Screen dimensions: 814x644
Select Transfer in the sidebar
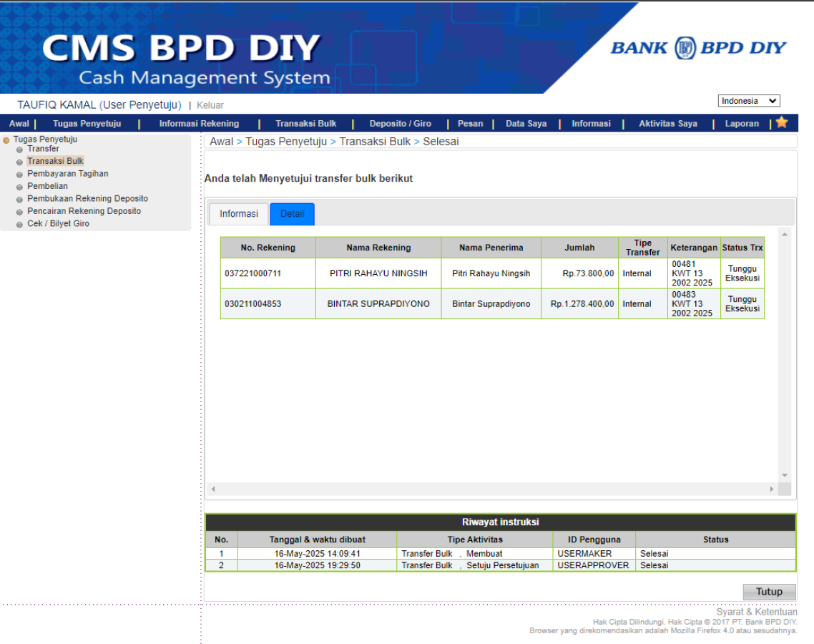tap(43, 149)
